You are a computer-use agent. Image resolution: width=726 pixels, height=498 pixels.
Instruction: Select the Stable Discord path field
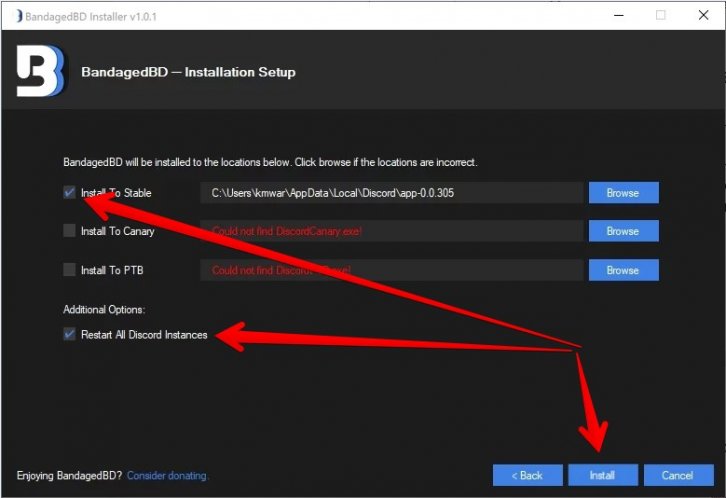(x=392, y=193)
